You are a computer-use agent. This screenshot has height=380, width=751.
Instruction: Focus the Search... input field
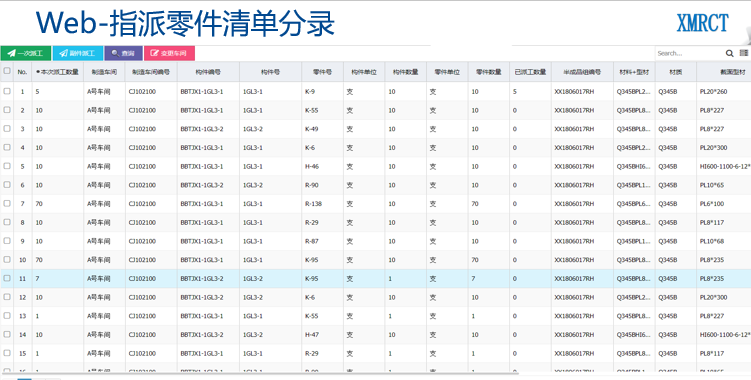[x=690, y=53]
